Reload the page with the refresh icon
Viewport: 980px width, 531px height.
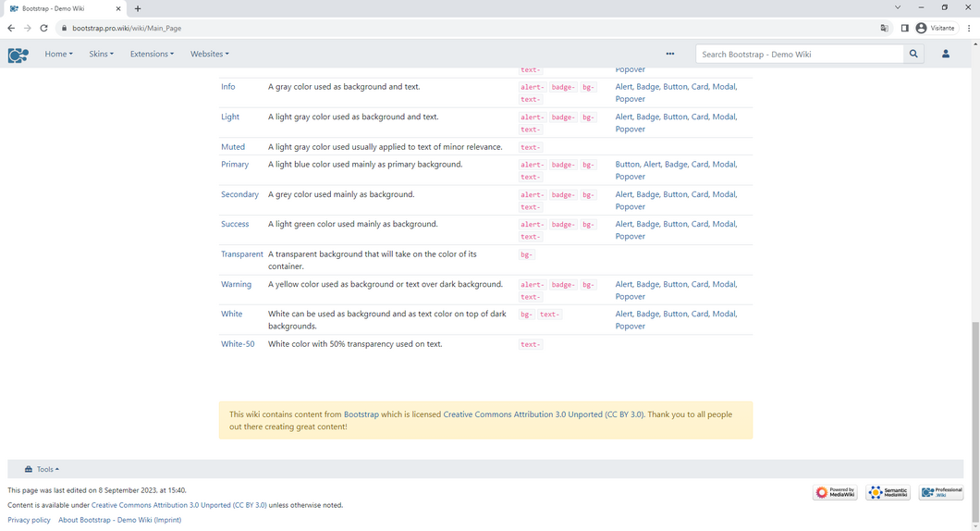click(43, 28)
